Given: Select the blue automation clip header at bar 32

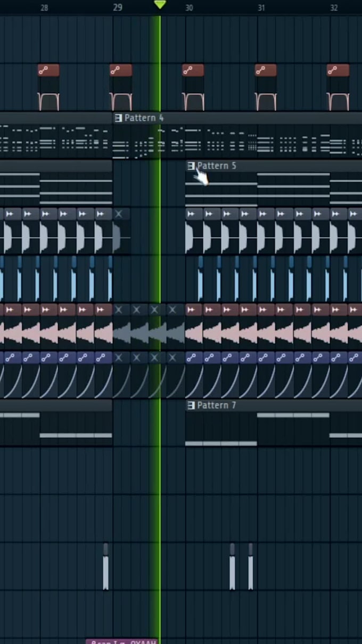Looking at the screenshot, I should (339, 357).
